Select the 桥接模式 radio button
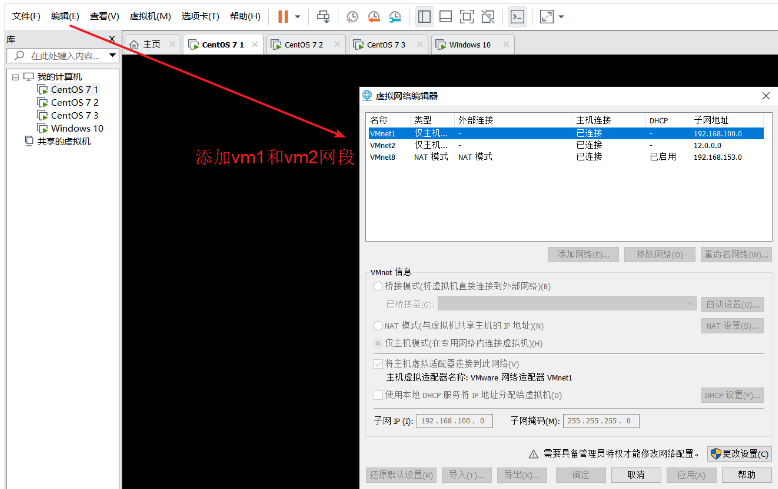 point(378,286)
